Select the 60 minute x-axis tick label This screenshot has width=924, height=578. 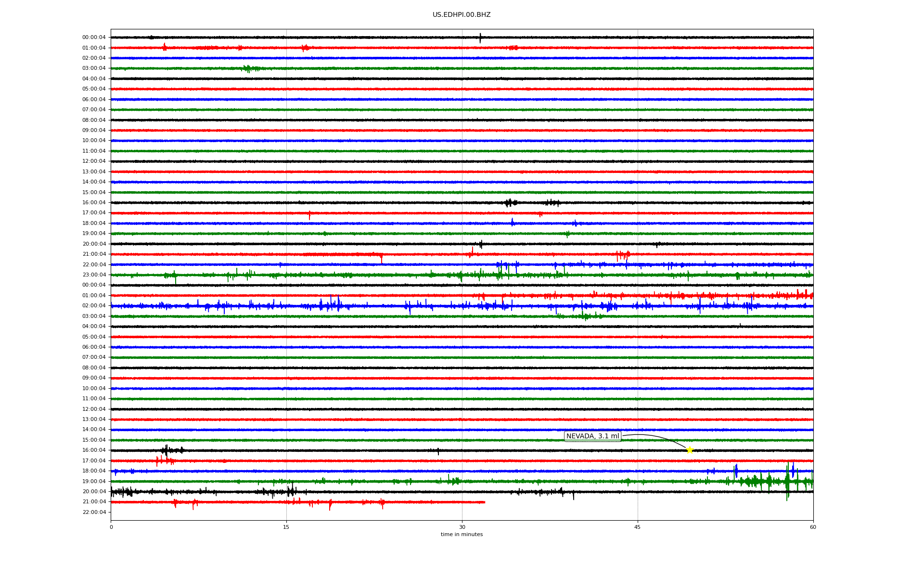click(x=812, y=527)
